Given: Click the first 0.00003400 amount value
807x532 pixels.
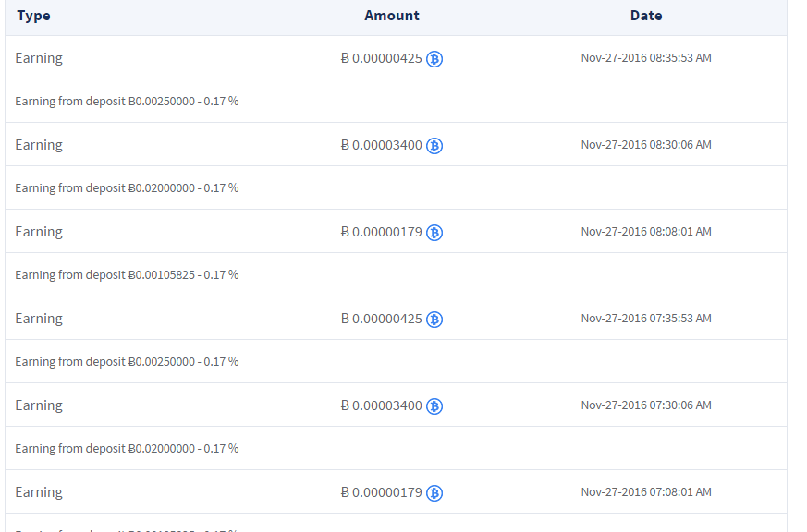Looking at the screenshot, I should point(382,145).
